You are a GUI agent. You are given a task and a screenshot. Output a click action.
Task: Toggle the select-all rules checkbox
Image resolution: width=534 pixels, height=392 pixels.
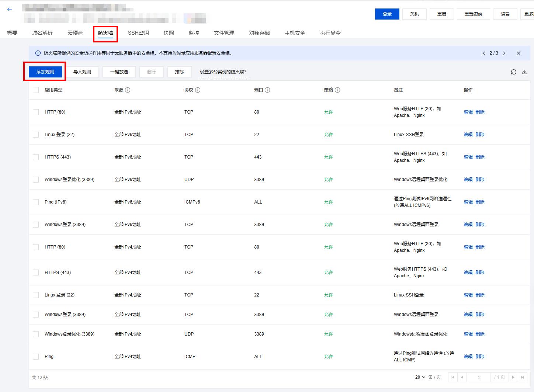(x=36, y=90)
